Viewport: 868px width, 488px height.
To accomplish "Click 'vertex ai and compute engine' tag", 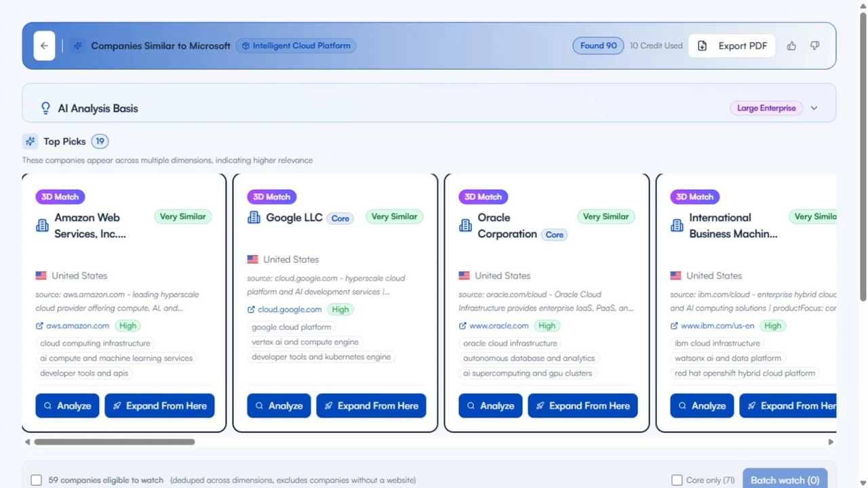I will tap(305, 342).
